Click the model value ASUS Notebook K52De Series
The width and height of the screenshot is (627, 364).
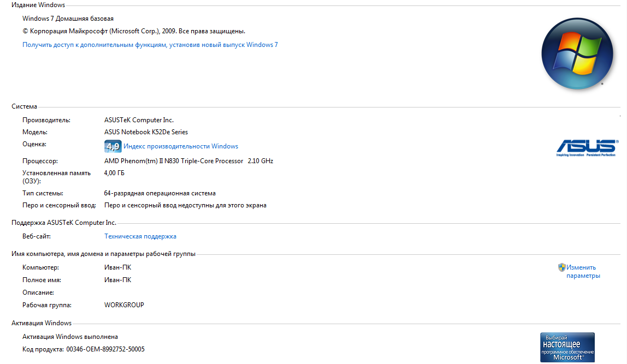coord(146,132)
